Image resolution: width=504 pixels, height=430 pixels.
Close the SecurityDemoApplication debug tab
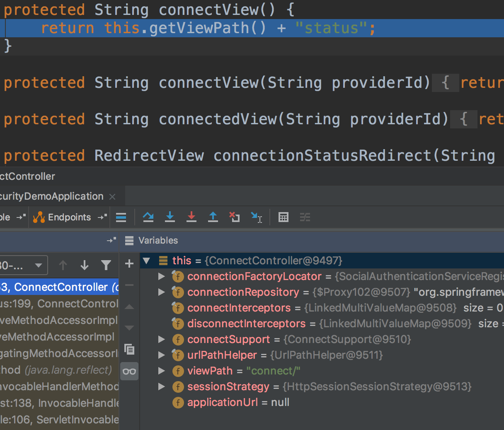point(112,197)
